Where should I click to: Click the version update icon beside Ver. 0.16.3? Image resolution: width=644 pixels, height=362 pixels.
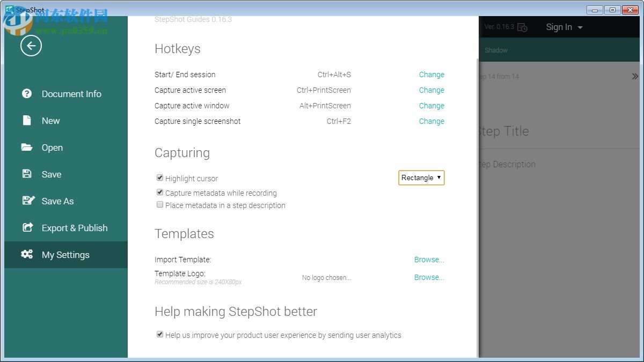pyautogui.click(x=522, y=27)
